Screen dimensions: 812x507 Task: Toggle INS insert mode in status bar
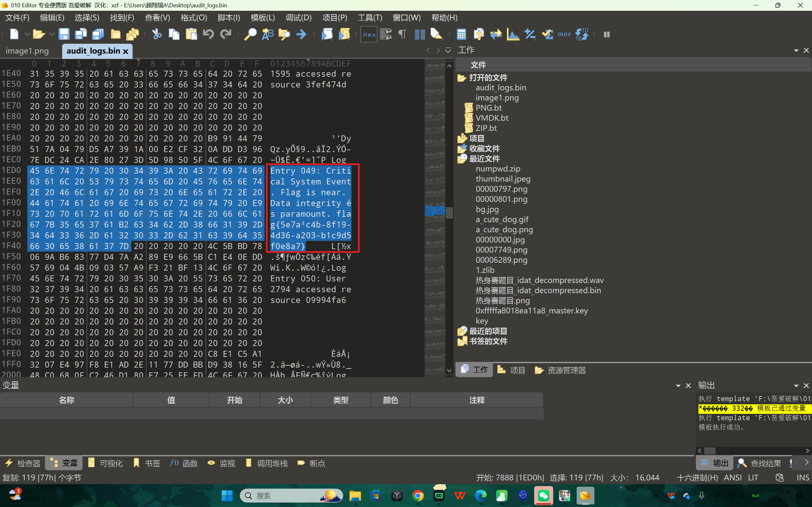[x=802, y=478]
